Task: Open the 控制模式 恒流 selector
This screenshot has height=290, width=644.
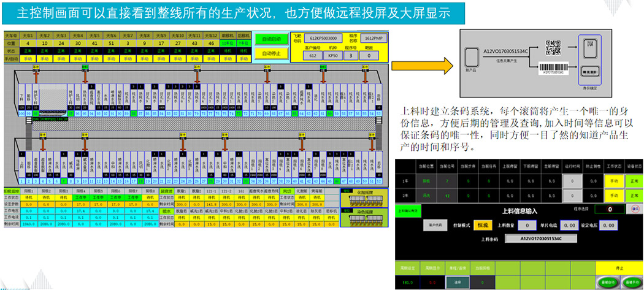Action: pos(481,225)
